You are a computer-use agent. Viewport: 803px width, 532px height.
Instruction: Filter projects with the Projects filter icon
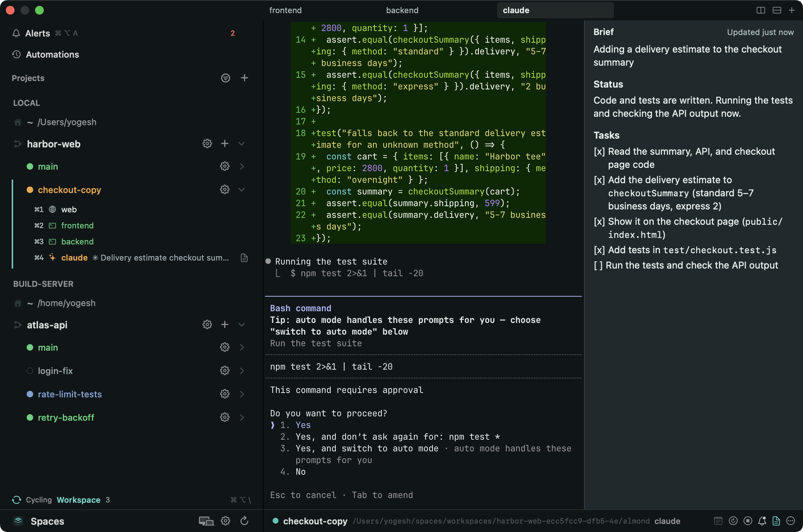(x=226, y=78)
